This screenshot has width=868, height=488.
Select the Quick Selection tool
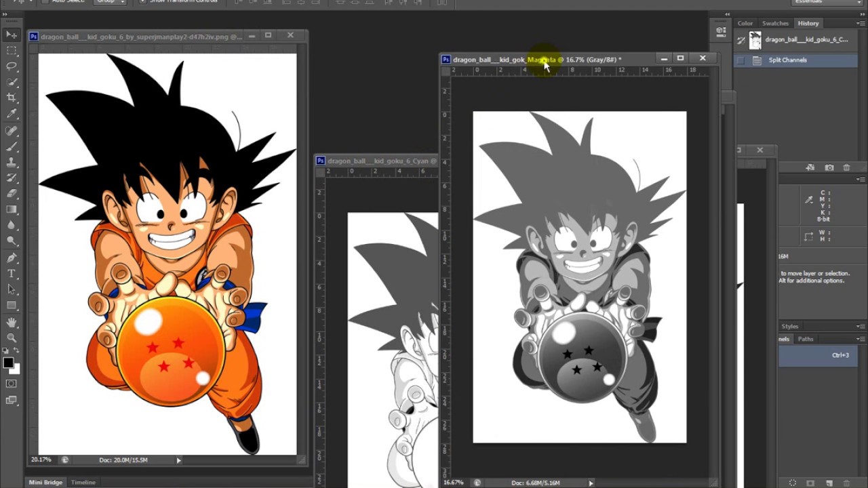(12, 83)
